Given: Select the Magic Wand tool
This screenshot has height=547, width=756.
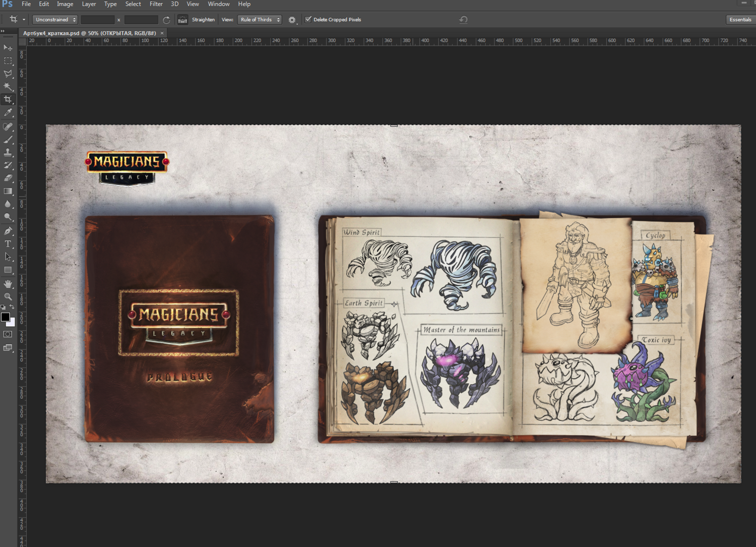Looking at the screenshot, I should 8,87.
